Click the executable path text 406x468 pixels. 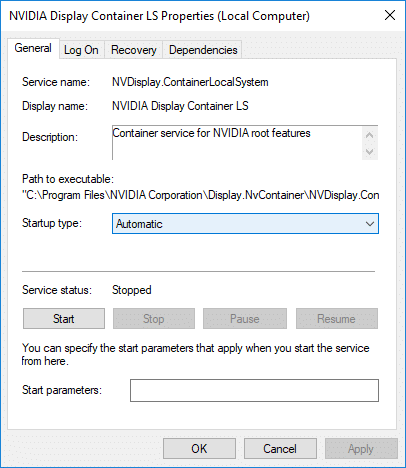coord(201,195)
